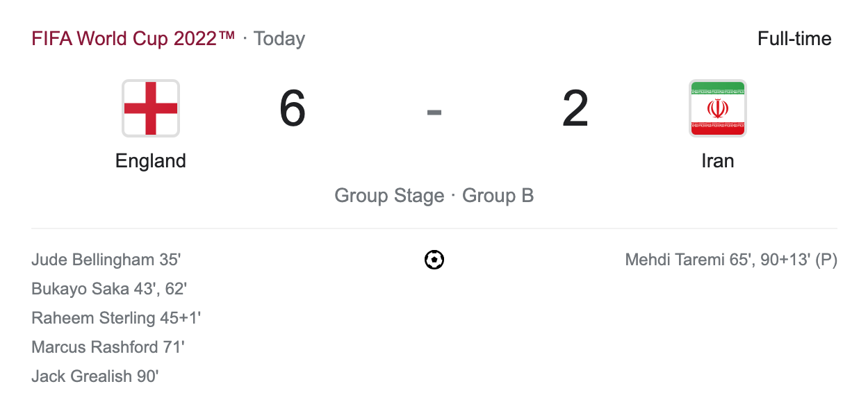Viewport: 868px width, 409px height.
Task: Click Iran's score of 2
Action: point(575,109)
